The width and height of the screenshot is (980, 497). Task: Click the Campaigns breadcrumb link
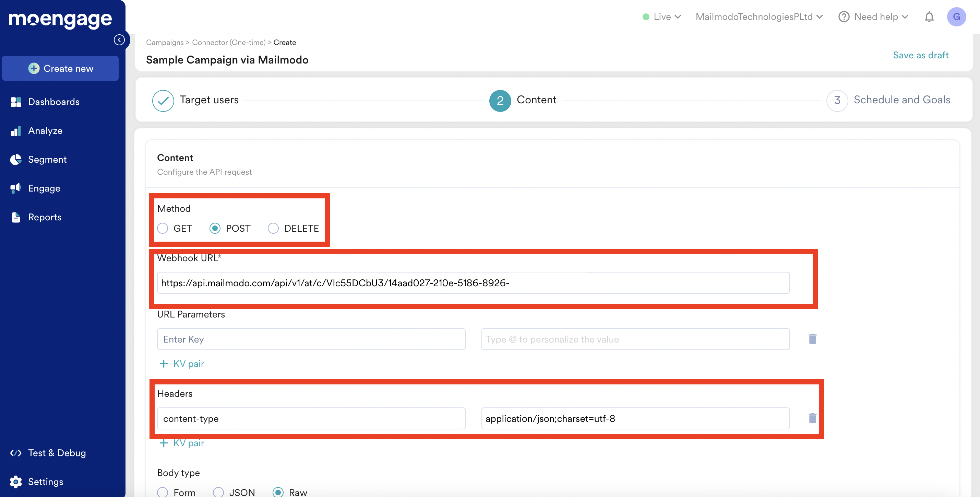click(165, 42)
